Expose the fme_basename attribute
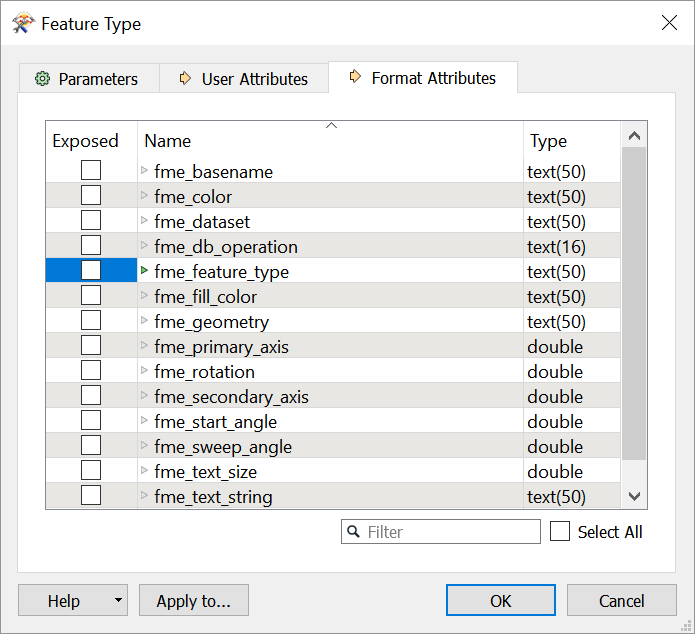 (x=91, y=170)
